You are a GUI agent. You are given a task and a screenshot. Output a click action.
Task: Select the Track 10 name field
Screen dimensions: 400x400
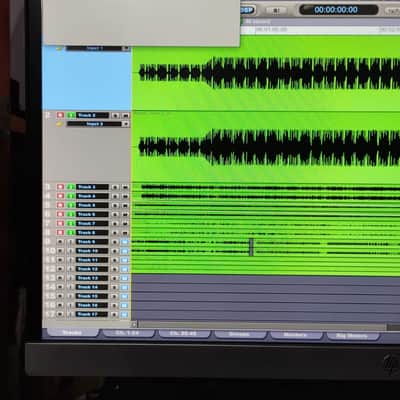[92, 251]
